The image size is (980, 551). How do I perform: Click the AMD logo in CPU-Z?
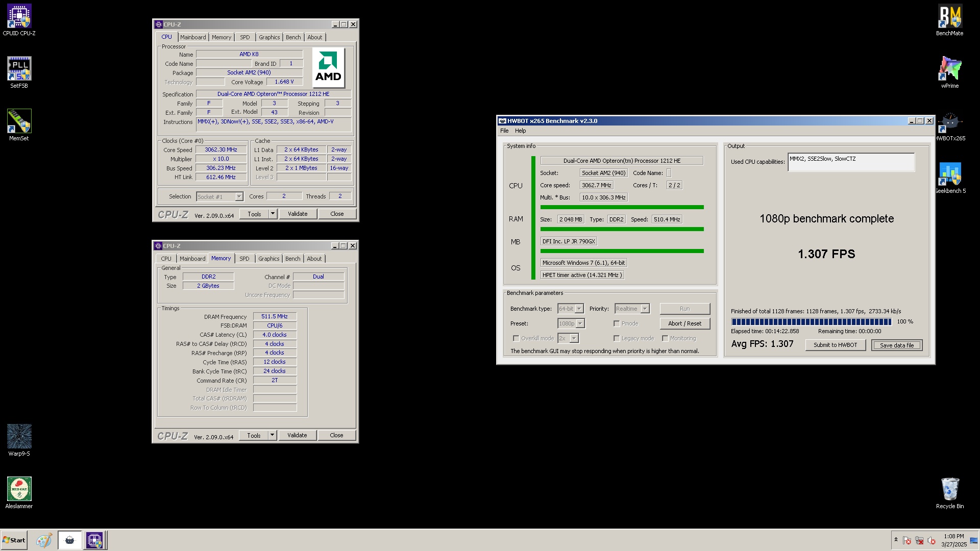[328, 68]
